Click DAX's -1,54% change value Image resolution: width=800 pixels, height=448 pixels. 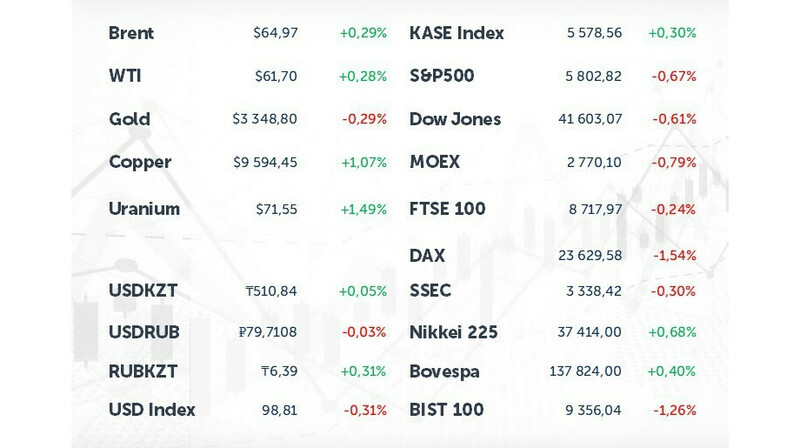tap(674, 255)
